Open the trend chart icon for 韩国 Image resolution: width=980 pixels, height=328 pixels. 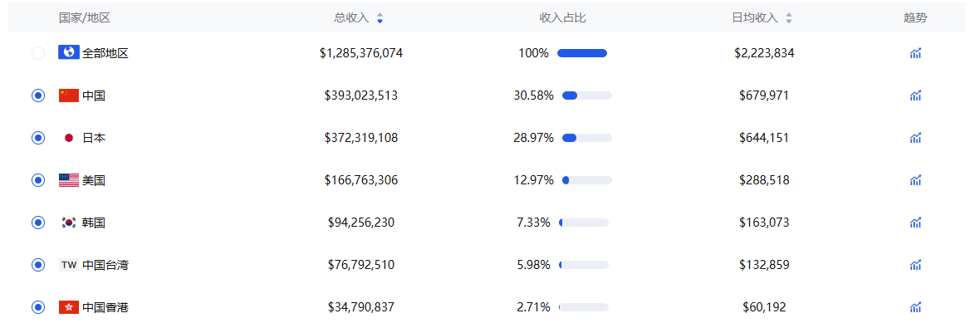[915, 223]
